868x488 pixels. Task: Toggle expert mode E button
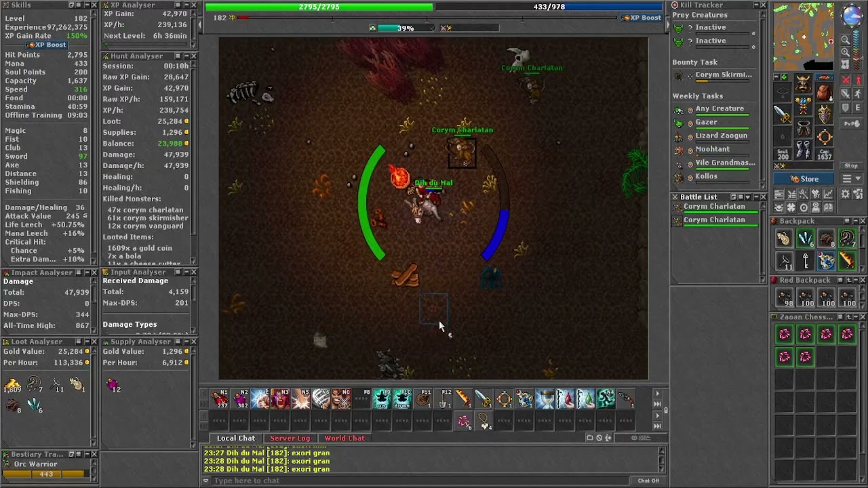[858, 108]
